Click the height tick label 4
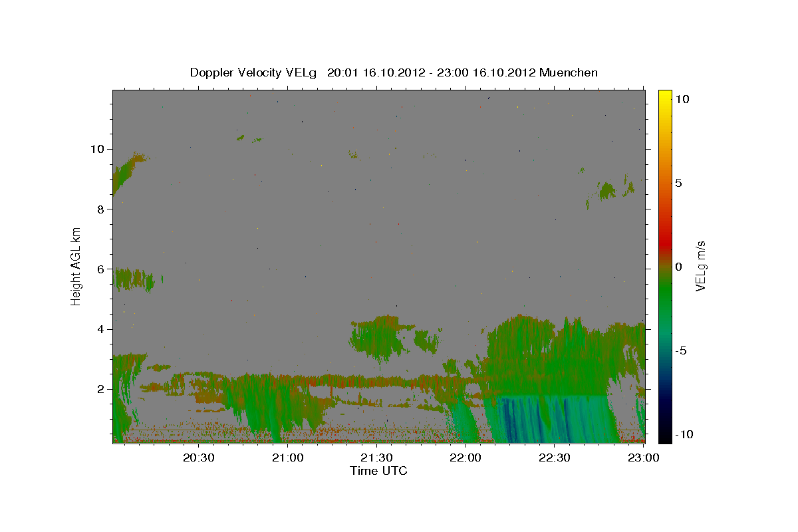This screenshot has width=798, height=532. coord(102,329)
